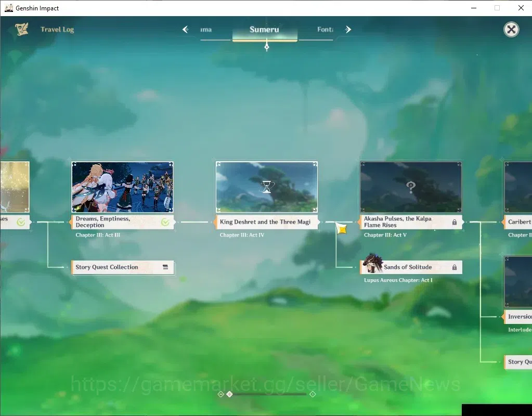The width and height of the screenshot is (532, 416).
Task: Click Cyno portrait on Sands of Solitude
Action: point(372,263)
